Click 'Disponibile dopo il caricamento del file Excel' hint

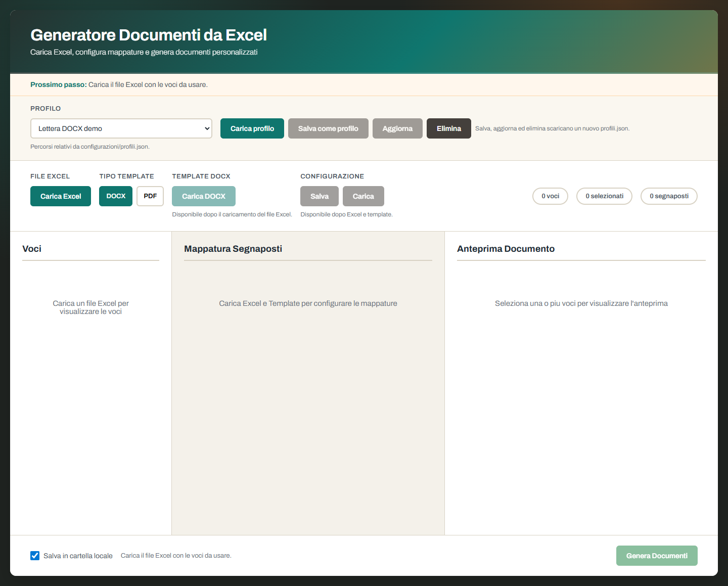click(232, 214)
